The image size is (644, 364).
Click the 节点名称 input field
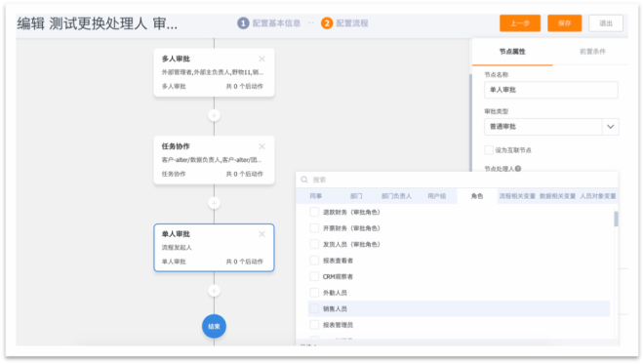(x=551, y=90)
